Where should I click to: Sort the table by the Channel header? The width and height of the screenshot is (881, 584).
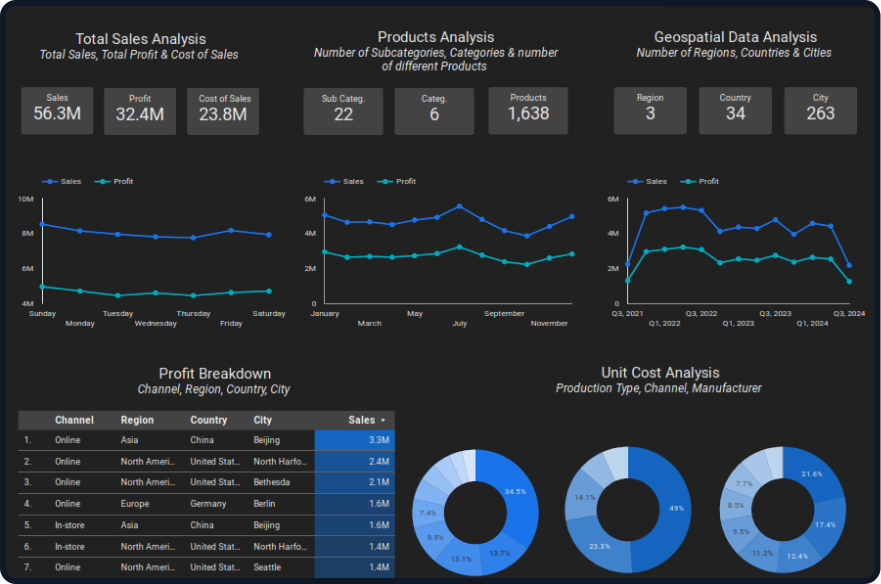pyautogui.click(x=74, y=421)
